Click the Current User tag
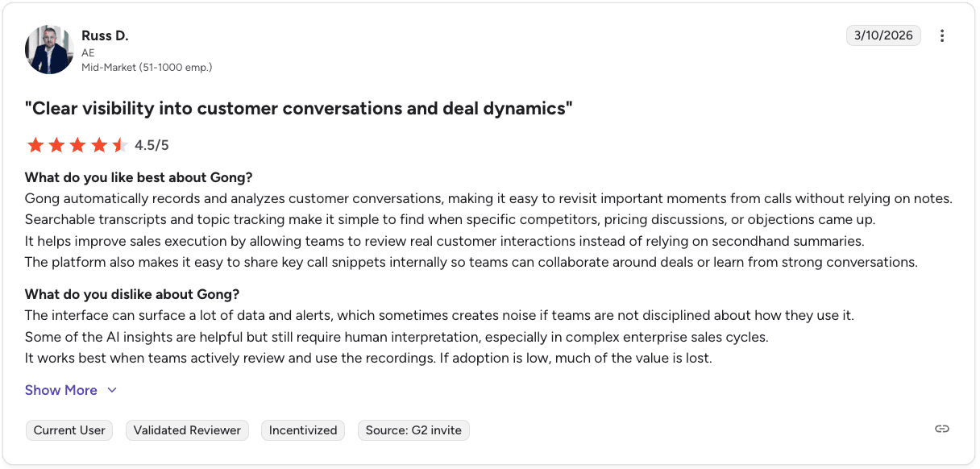 pos(69,430)
